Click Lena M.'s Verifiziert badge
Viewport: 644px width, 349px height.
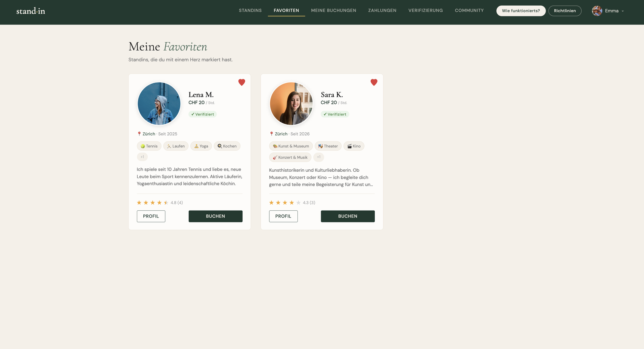click(x=202, y=114)
